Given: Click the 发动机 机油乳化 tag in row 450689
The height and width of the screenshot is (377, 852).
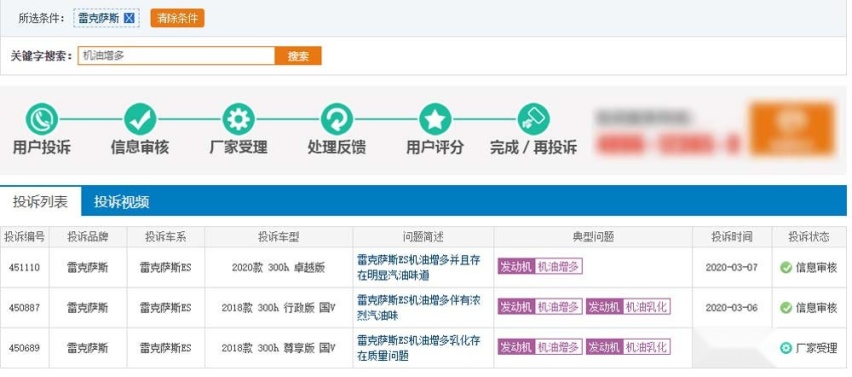Looking at the screenshot, I should pos(628,347).
